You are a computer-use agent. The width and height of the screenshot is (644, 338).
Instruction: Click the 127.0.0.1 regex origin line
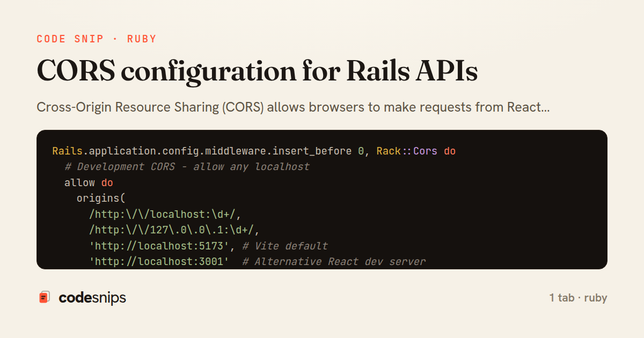174,231
